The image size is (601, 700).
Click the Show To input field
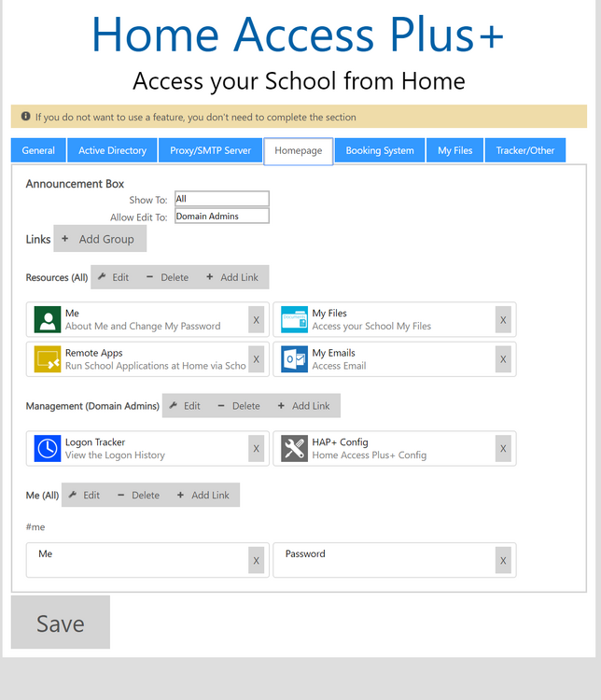(222, 199)
